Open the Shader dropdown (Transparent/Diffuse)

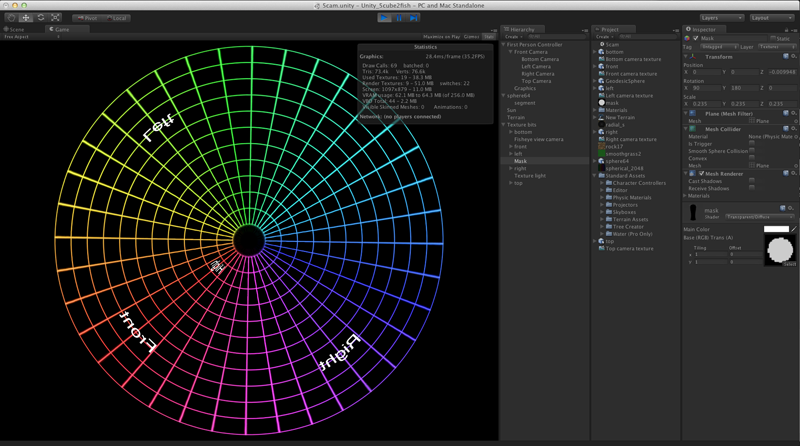click(x=760, y=217)
